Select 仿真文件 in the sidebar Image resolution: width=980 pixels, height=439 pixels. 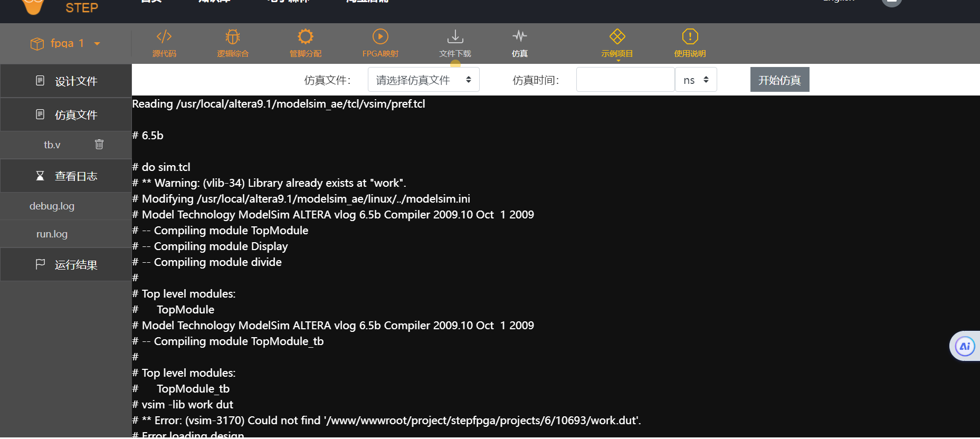tap(66, 115)
